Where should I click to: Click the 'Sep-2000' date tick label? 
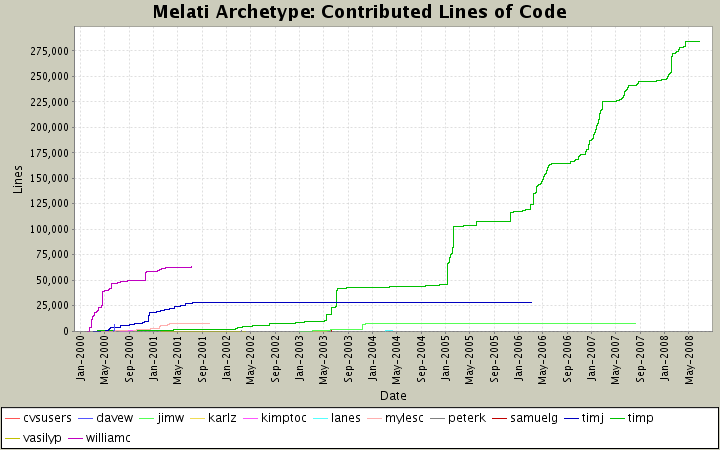(x=129, y=360)
